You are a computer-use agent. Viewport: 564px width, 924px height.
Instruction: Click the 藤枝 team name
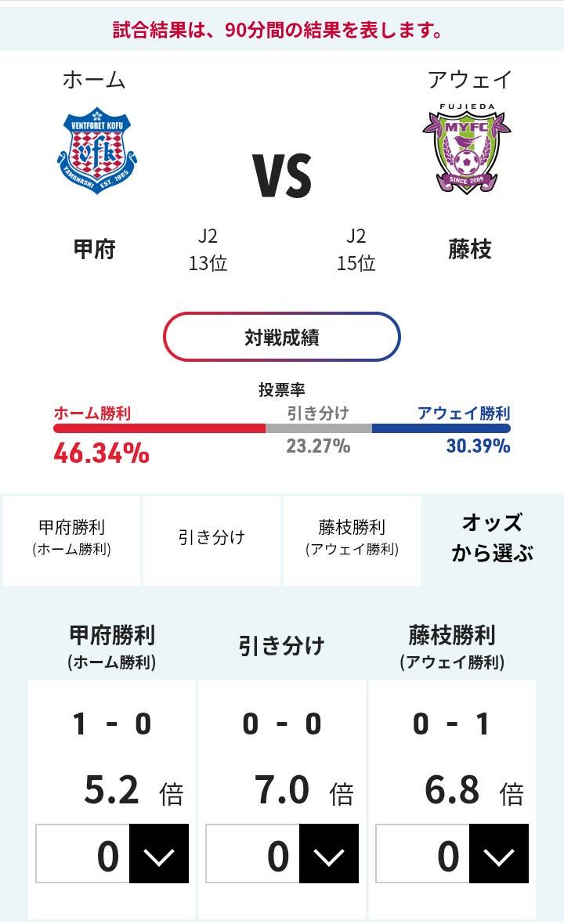470,250
